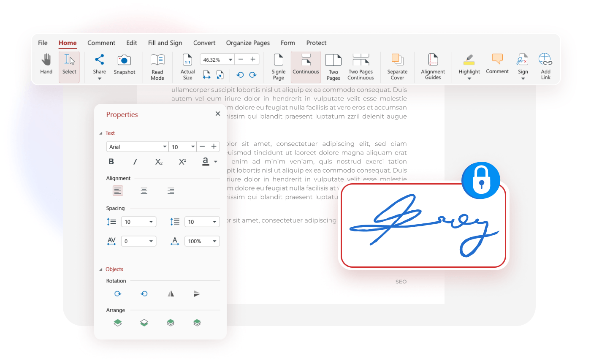Switch to Read Mode
Screen dimensions: 591x364
pyautogui.click(x=157, y=65)
